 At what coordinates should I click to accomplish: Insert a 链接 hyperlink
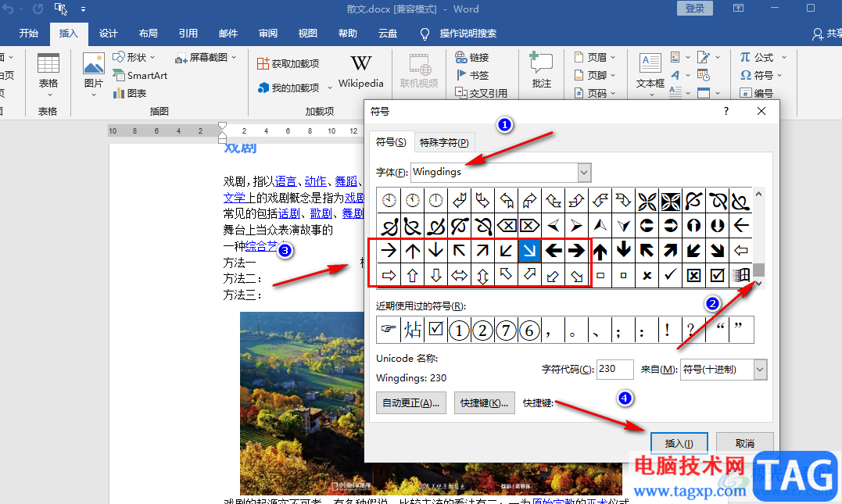coord(472,57)
